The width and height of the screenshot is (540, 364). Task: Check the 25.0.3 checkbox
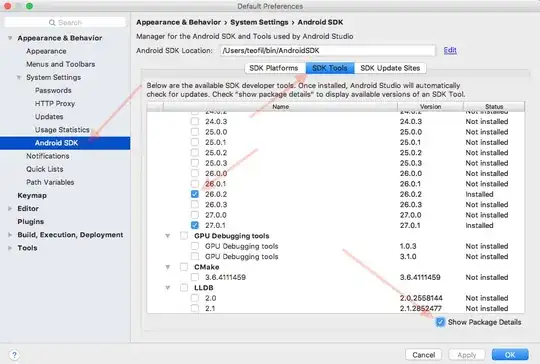click(195, 163)
